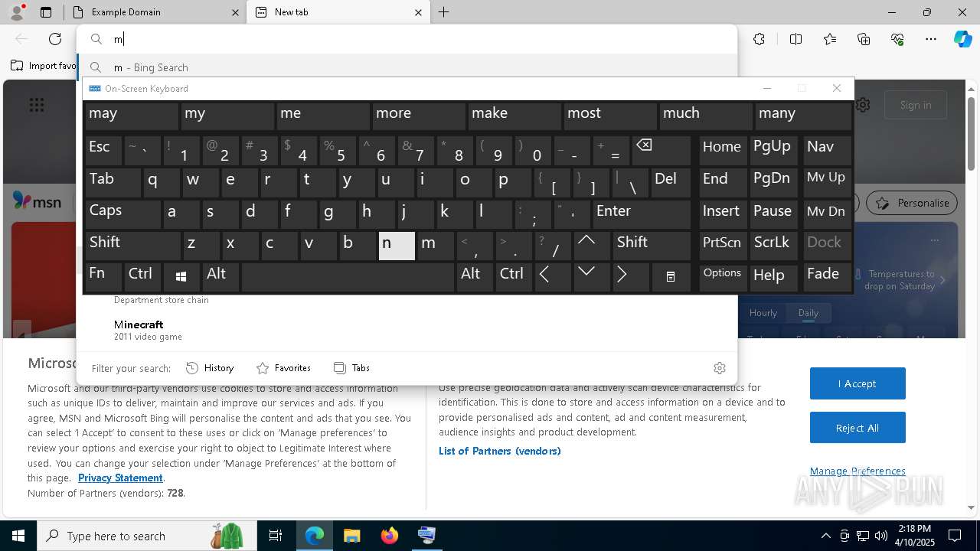The width and height of the screenshot is (980, 551).
Task: Open tab actions menu icon
Action: [x=46, y=12]
